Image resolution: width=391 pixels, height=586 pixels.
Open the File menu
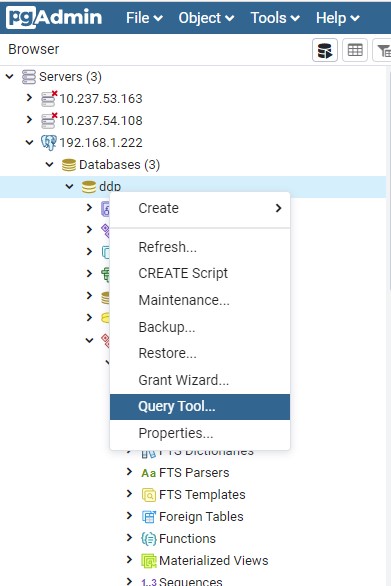coord(144,18)
